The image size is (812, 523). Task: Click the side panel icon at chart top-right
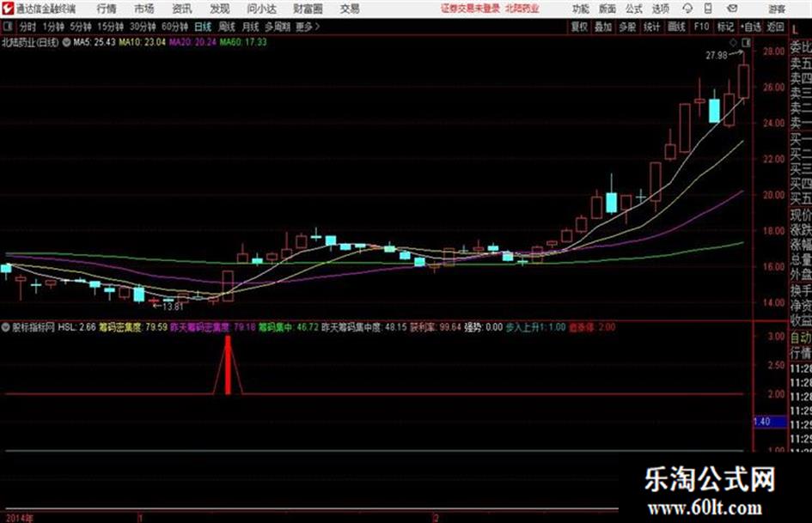746,42
